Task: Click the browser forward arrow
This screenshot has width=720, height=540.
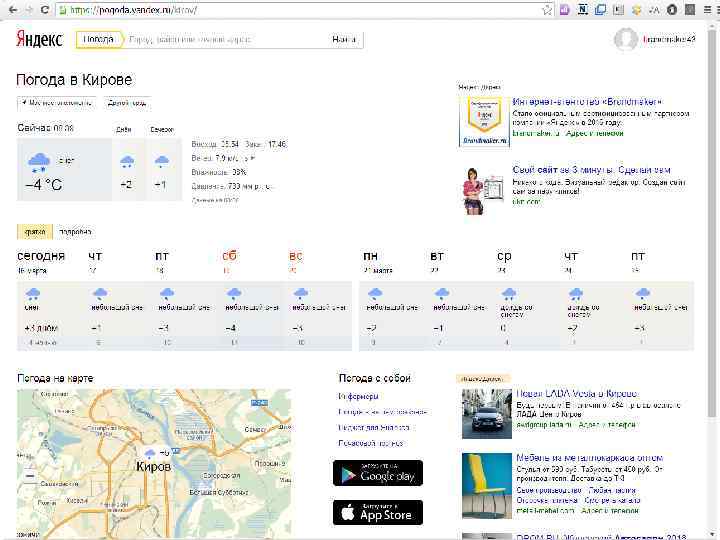Action: [x=28, y=9]
